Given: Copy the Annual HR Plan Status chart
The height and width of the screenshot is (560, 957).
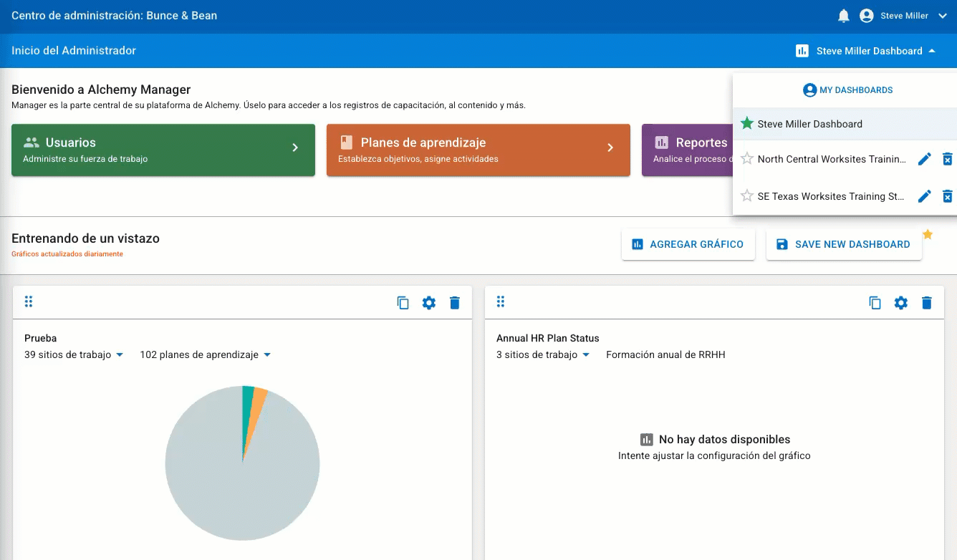Looking at the screenshot, I should (x=875, y=303).
